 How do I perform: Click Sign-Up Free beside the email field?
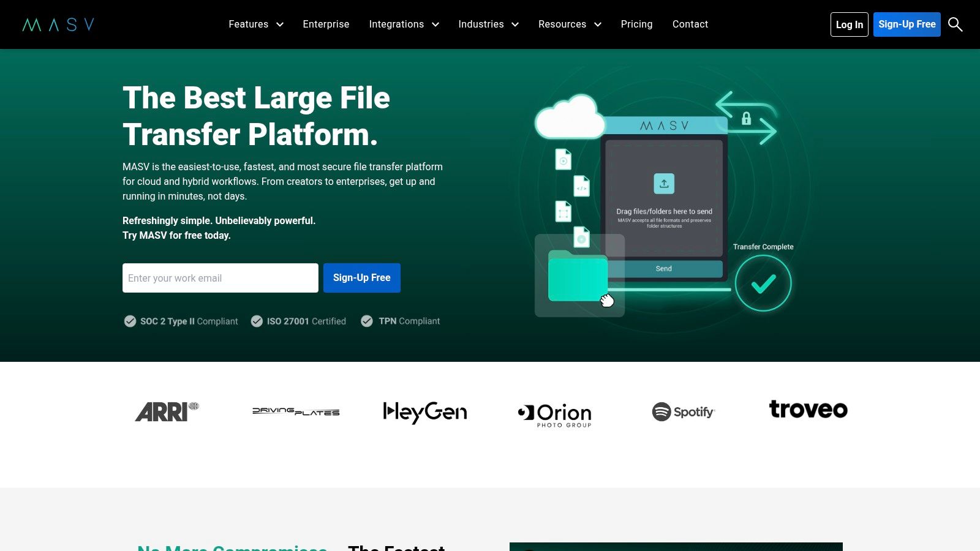click(x=362, y=278)
